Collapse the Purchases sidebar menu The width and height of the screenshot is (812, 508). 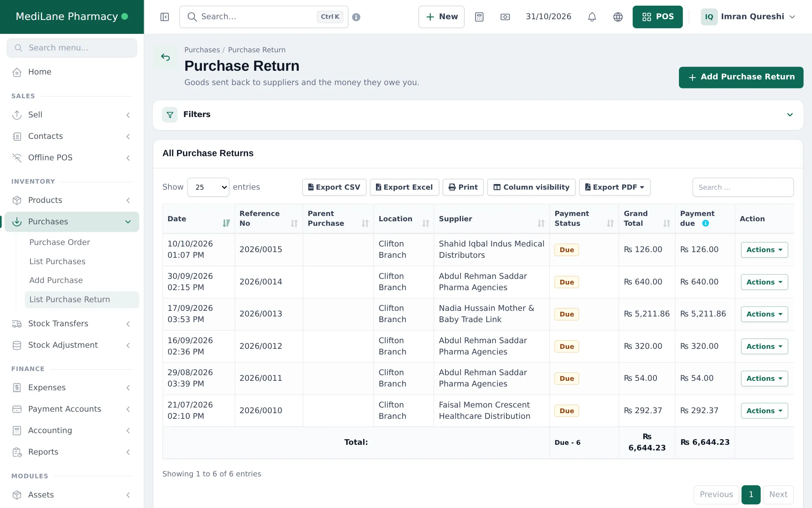point(72,222)
